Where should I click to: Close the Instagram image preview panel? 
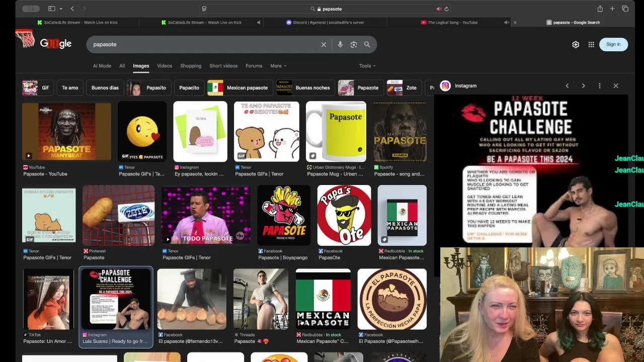616,86
